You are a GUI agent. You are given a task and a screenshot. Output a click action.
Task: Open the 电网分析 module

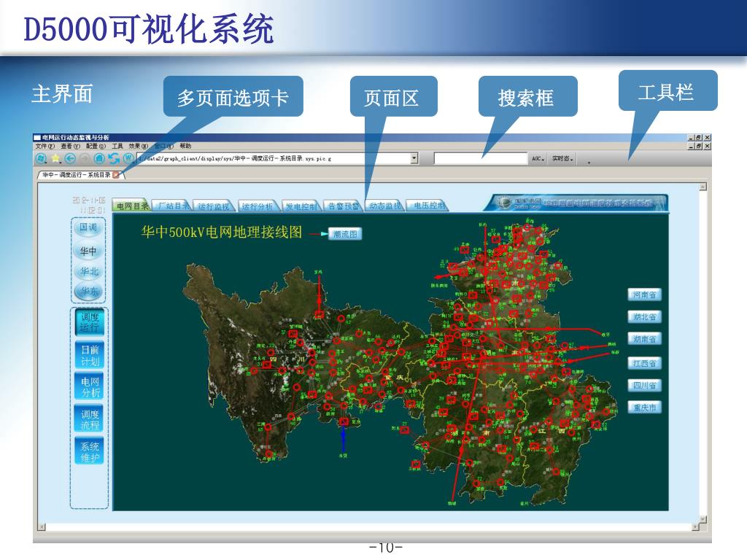pos(89,387)
